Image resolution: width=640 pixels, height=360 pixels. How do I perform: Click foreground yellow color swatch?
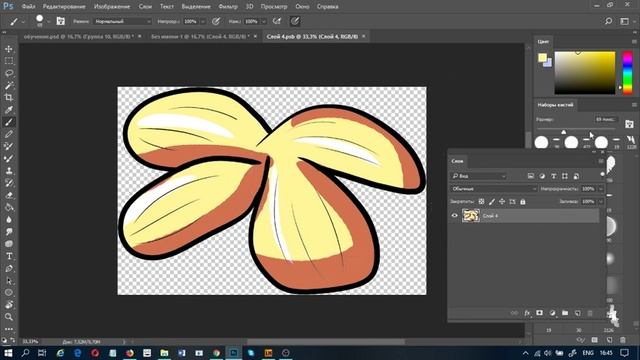tap(542, 58)
